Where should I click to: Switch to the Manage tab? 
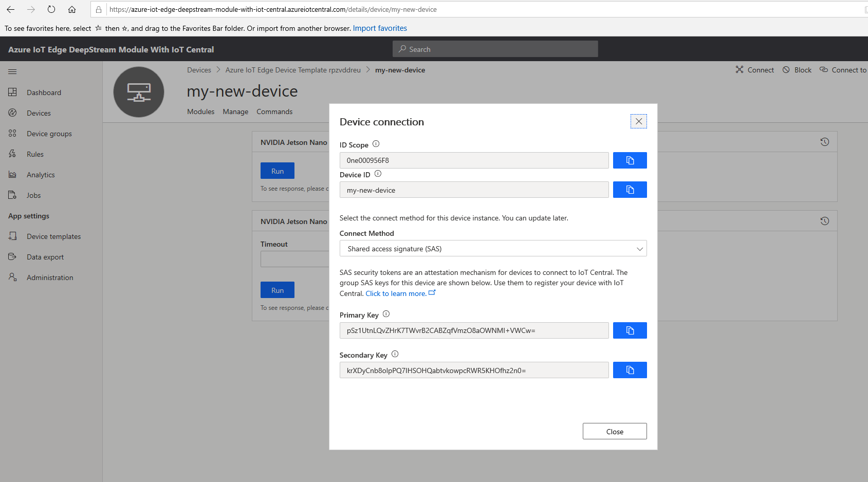tap(235, 112)
